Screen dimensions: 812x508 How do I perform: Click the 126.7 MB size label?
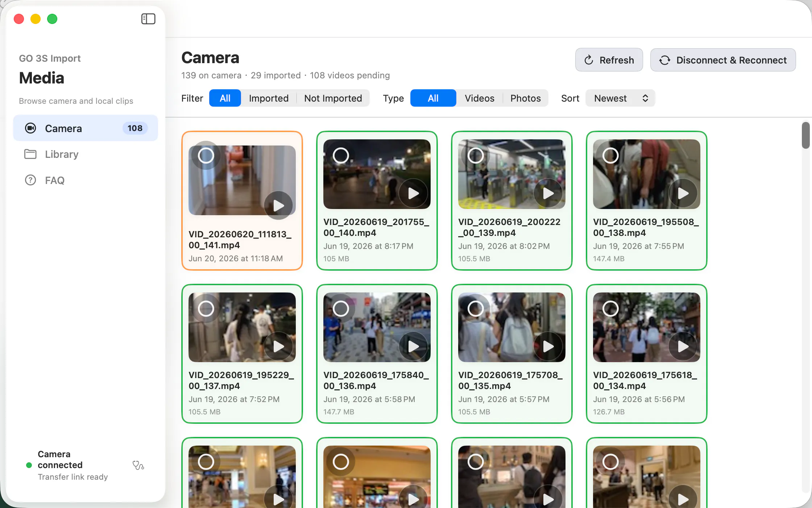[x=609, y=412]
